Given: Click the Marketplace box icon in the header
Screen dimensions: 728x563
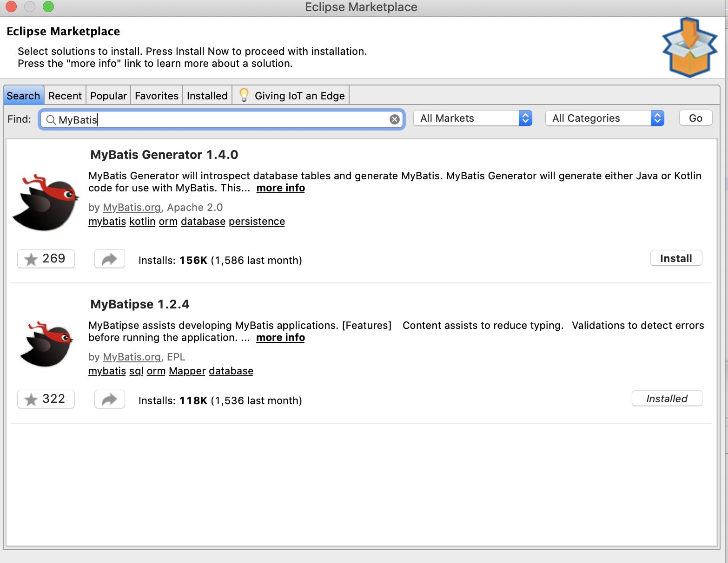Looking at the screenshot, I should click(689, 47).
